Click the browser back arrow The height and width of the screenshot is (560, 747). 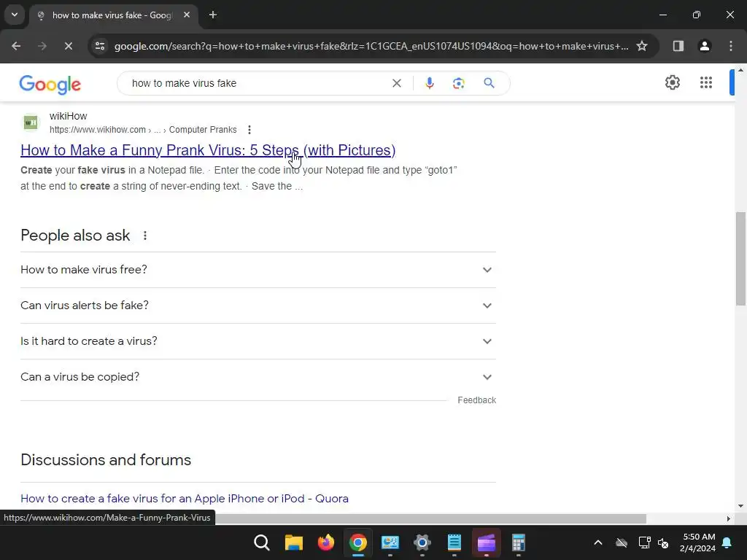16,46
